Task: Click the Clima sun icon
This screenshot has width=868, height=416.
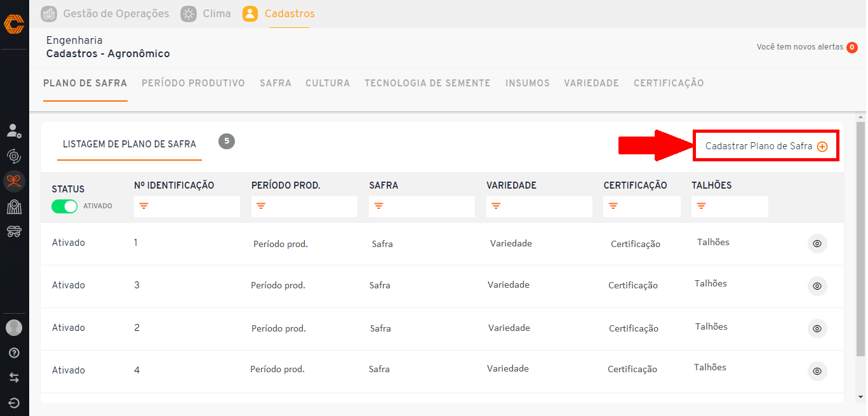Action: (189, 13)
